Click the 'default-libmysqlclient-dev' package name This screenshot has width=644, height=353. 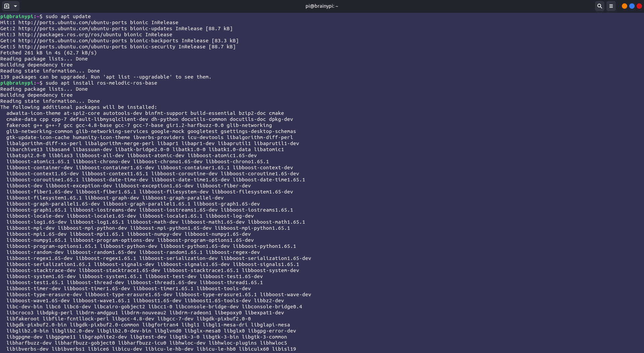point(109,119)
